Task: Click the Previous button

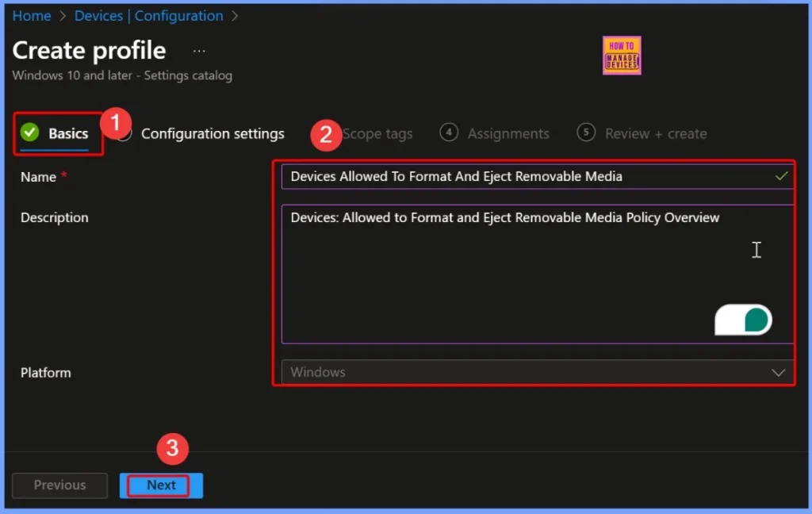Action: [x=59, y=485]
